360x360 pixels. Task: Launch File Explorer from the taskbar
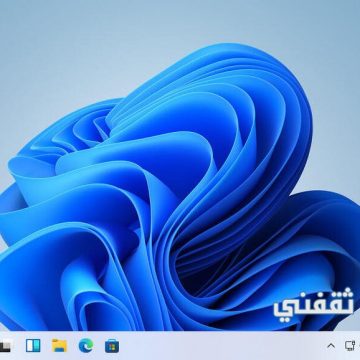(59, 345)
